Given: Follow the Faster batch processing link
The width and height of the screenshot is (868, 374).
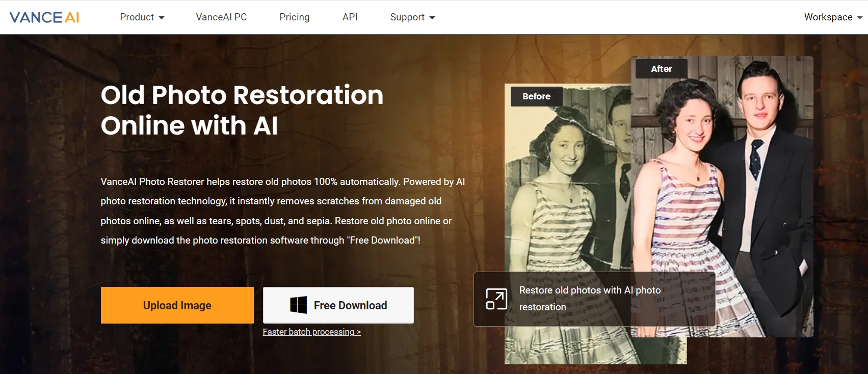Looking at the screenshot, I should [311, 332].
